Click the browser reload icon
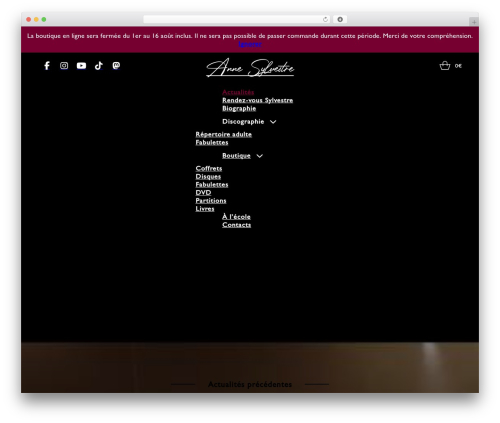The image size is (500, 423). (325, 19)
